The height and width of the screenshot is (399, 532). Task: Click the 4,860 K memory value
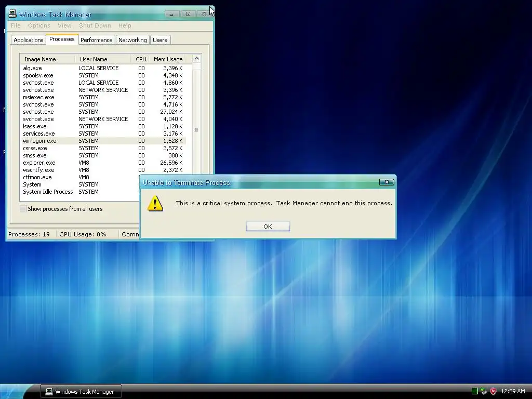[x=172, y=83]
